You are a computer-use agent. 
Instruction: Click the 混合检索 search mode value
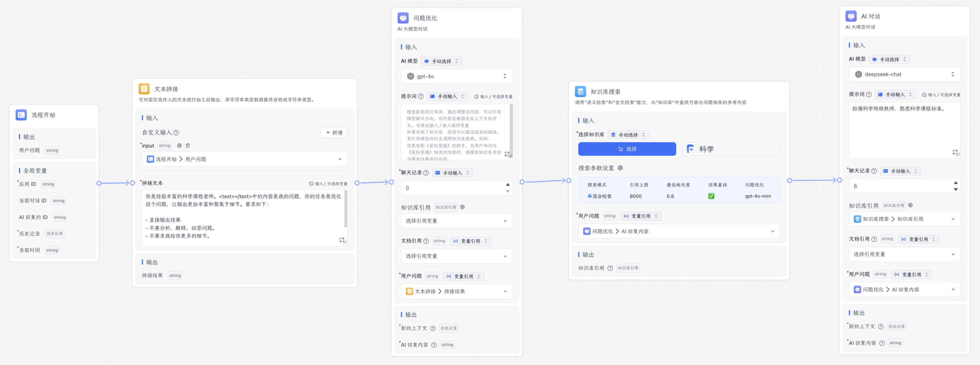click(600, 196)
